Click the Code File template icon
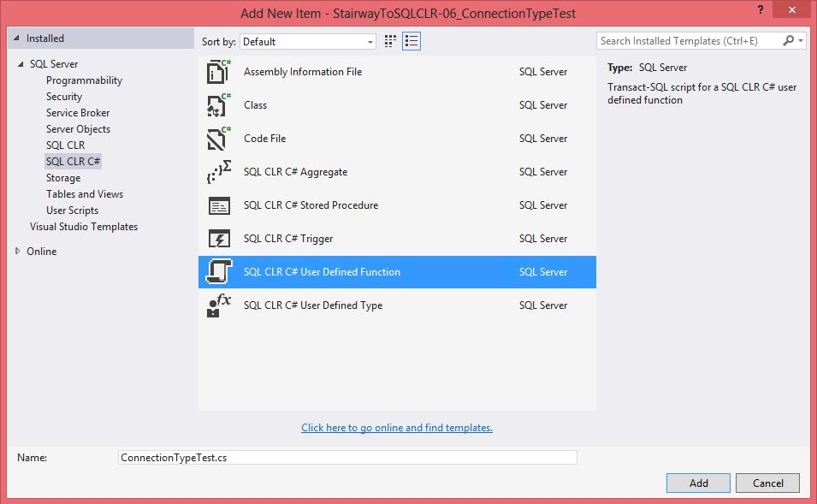Image resolution: width=817 pixels, height=504 pixels. [219, 139]
